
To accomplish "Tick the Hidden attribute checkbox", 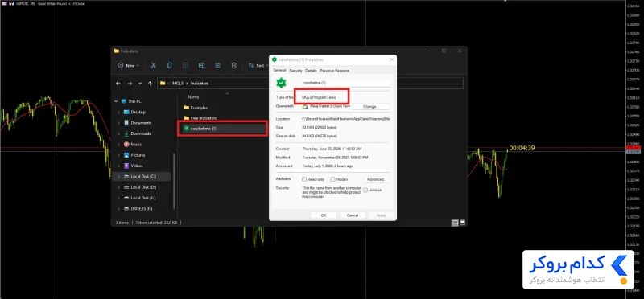I will 332,179.
